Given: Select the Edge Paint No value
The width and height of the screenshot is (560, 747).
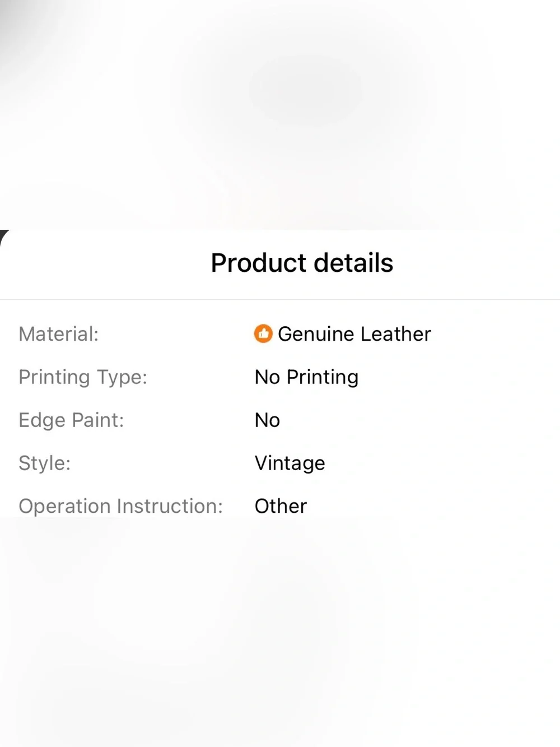Looking at the screenshot, I should tap(267, 420).
